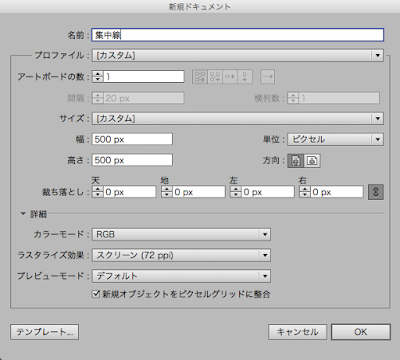Click the 天 bleed stepper arrows
The width and height of the screenshot is (400, 360).
[98, 192]
